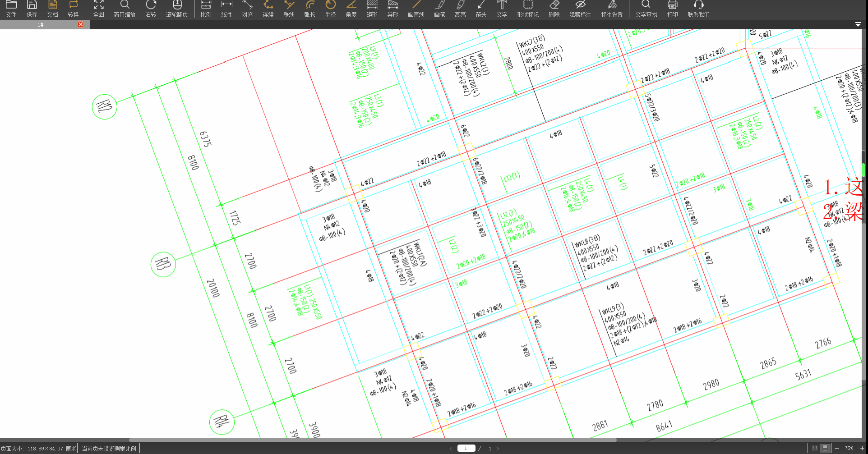Select the 弧长 arc length tool

pyautogui.click(x=309, y=9)
